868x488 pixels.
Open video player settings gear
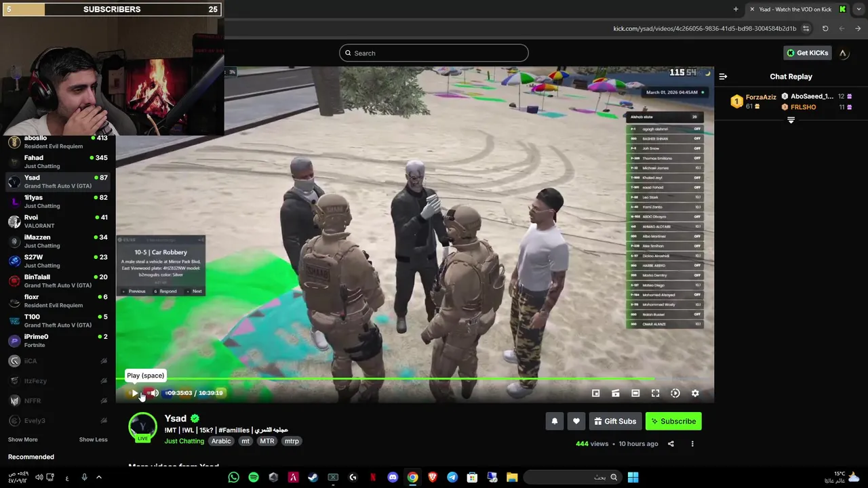pyautogui.click(x=695, y=393)
